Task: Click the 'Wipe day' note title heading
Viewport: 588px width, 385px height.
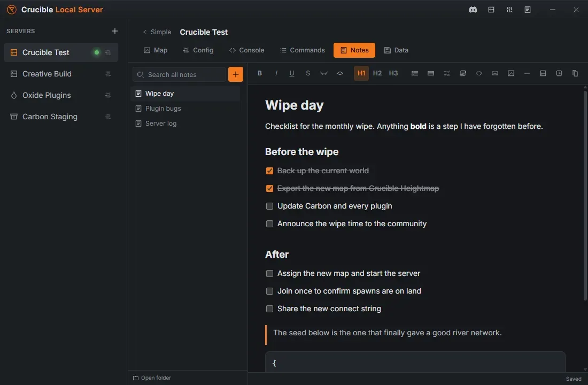Action: pos(295,105)
